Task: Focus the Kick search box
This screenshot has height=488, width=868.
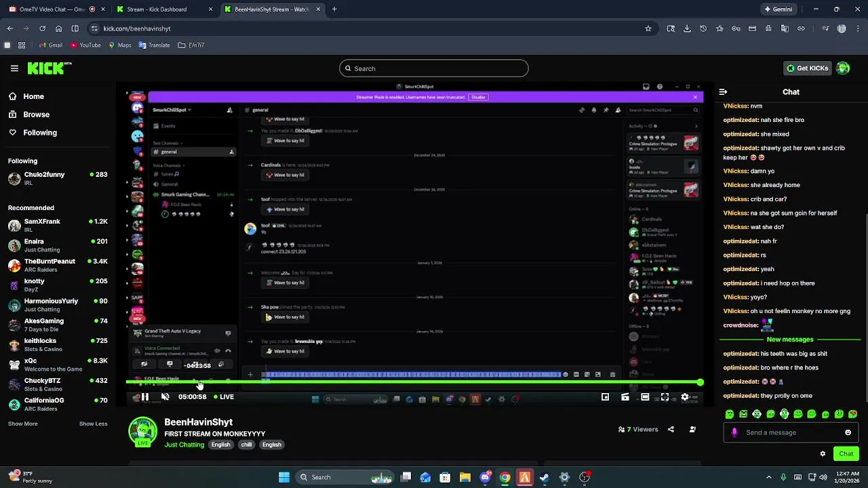Action: click(434, 68)
